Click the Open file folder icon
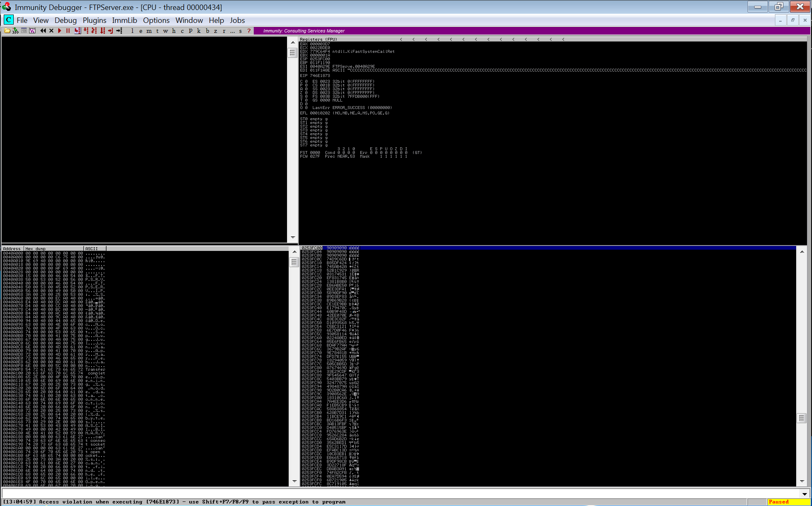This screenshot has height=506, width=812. pyautogui.click(x=7, y=31)
